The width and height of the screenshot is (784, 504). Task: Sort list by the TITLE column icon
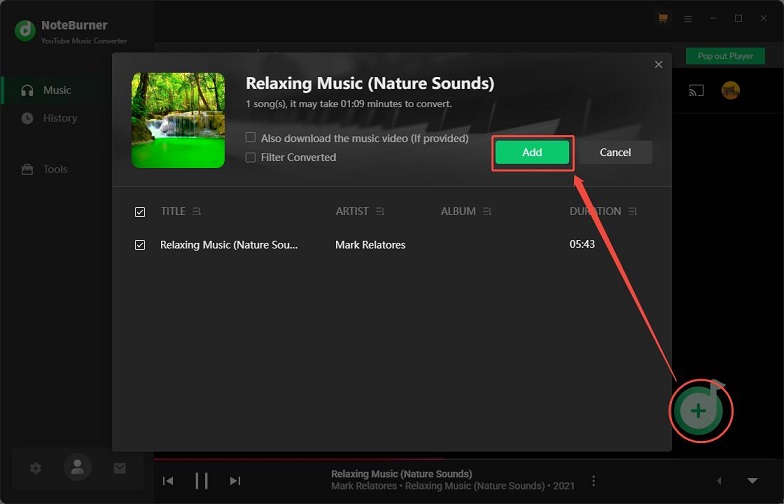click(196, 212)
